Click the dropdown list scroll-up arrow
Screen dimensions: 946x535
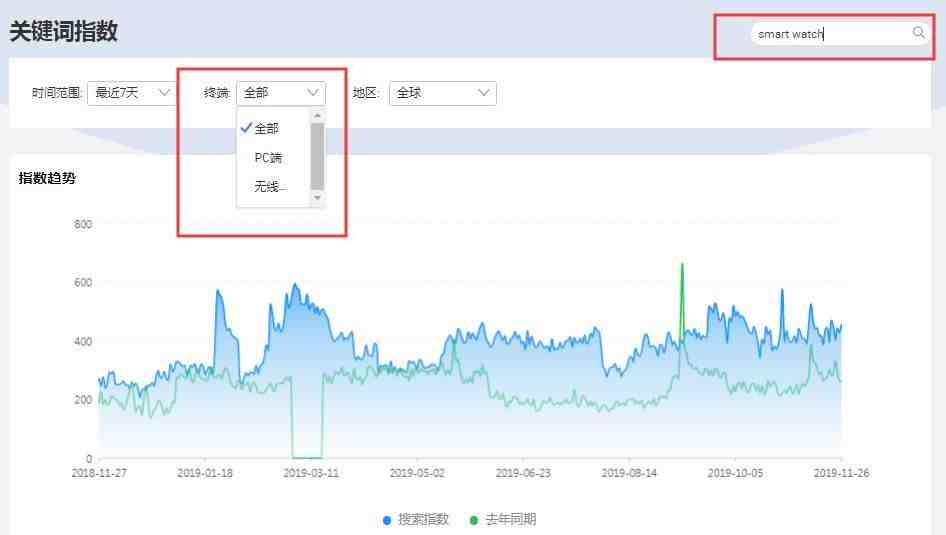pos(318,116)
